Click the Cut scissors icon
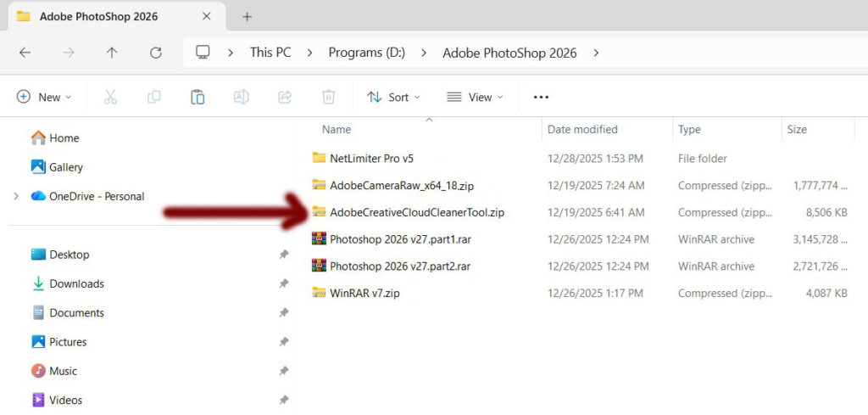Viewport: 868px width, 415px height. [x=110, y=98]
